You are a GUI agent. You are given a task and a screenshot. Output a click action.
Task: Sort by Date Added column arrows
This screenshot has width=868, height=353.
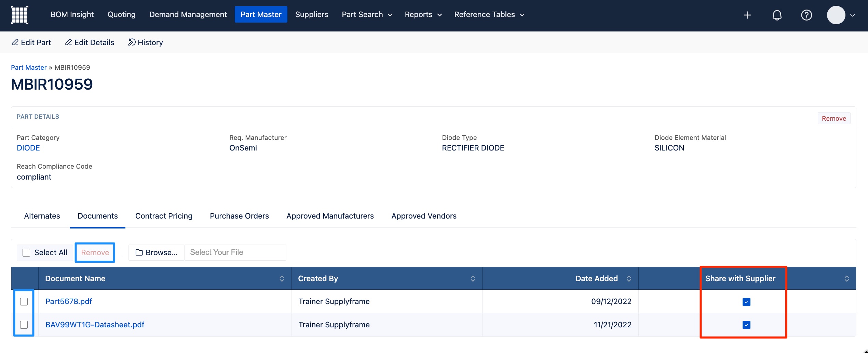[x=628, y=278]
